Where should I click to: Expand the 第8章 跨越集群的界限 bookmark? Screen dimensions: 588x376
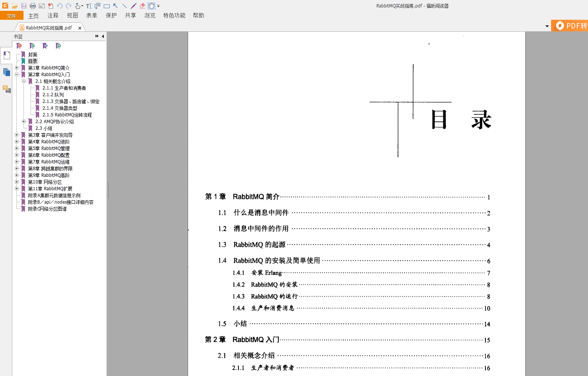(16, 169)
